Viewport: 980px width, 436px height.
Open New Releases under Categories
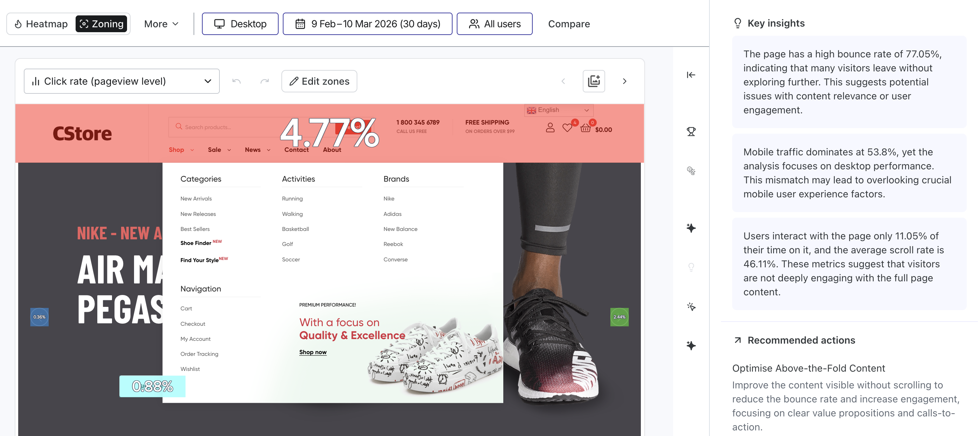coord(198,214)
